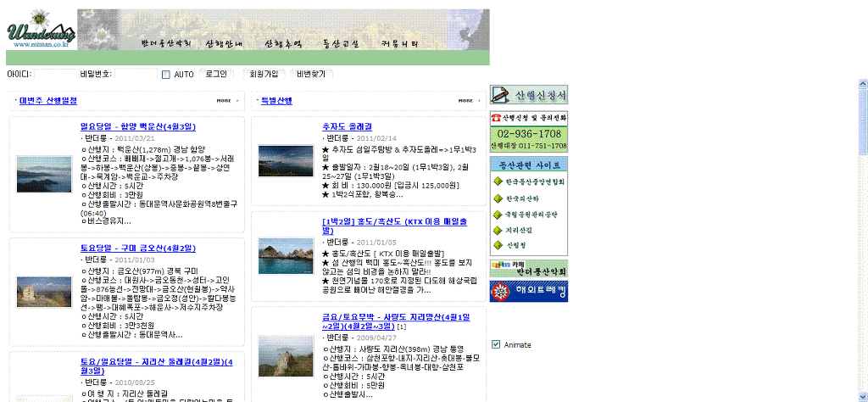Open the 산행안내 menu

coord(225,43)
